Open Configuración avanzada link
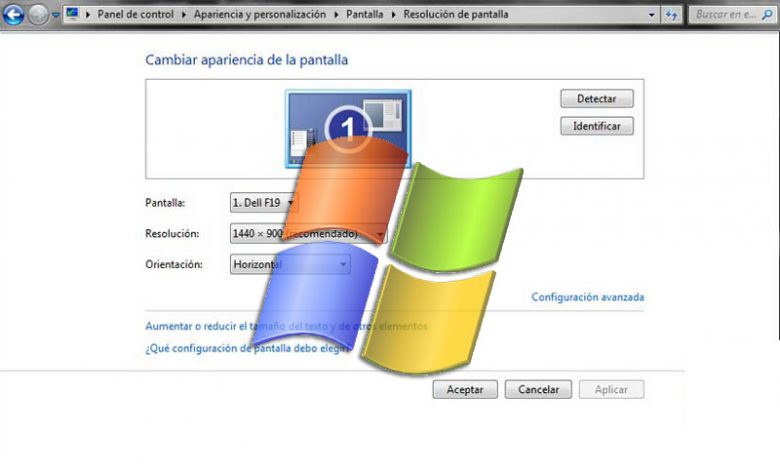 (587, 297)
